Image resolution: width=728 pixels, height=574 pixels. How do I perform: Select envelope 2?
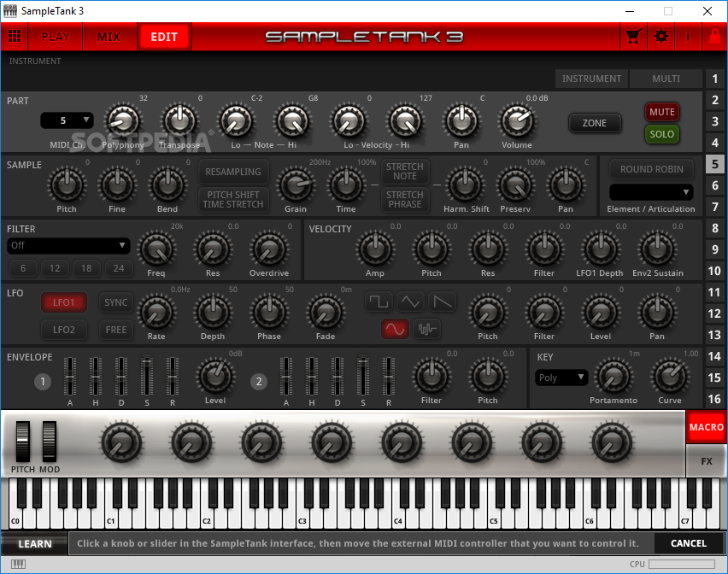point(259,382)
